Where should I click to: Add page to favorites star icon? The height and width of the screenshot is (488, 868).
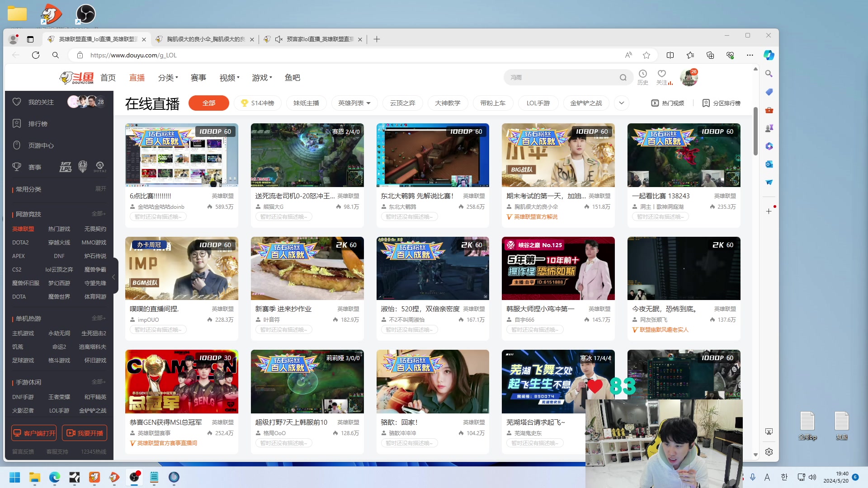pyautogui.click(x=646, y=55)
